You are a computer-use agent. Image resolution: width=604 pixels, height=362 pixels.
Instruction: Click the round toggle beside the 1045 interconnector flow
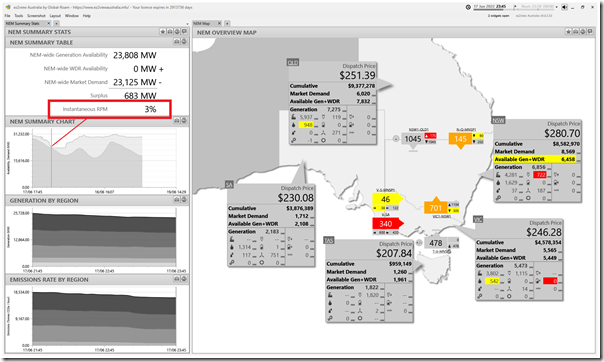(396, 139)
